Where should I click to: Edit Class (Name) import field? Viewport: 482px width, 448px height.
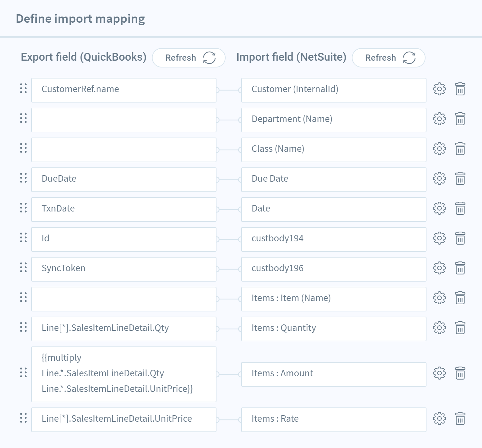[x=334, y=150]
